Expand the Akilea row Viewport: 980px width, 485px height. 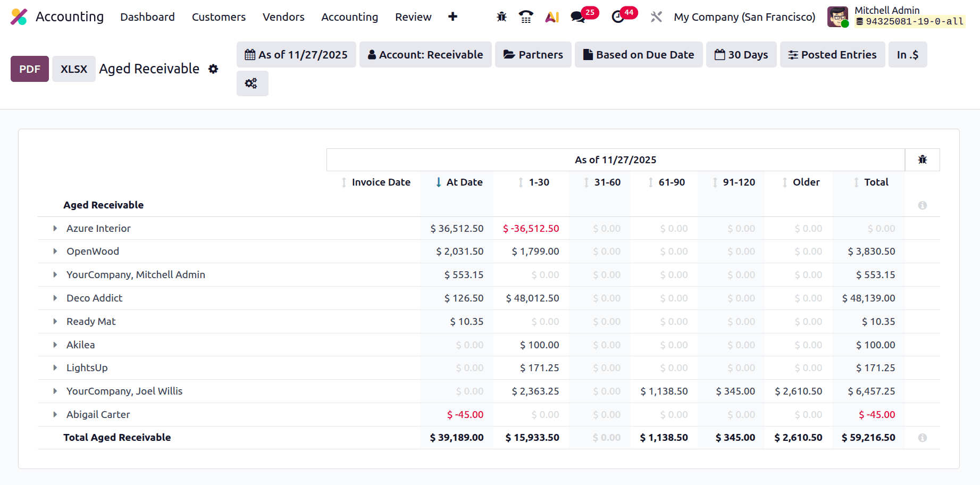tap(55, 345)
